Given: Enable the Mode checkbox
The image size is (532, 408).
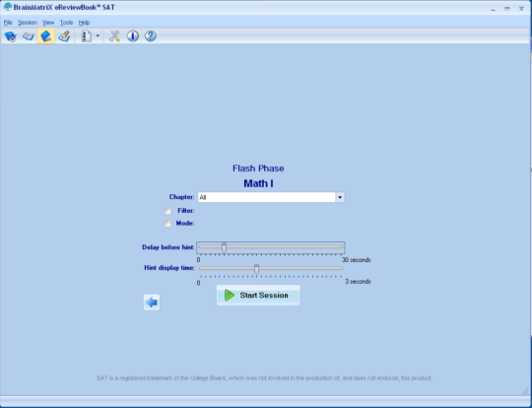Looking at the screenshot, I should click(167, 224).
